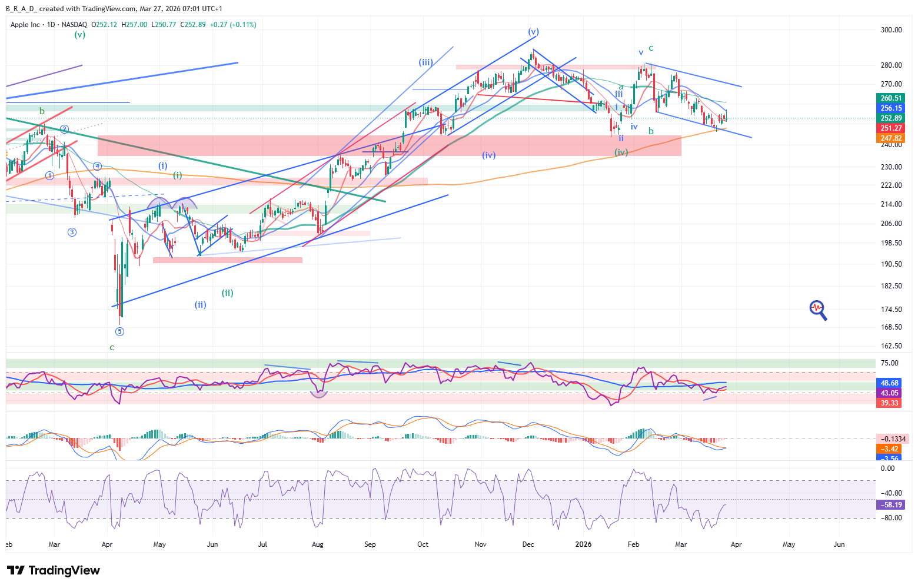
Task: Select the circled 2 wave marker
Action: click(65, 129)
